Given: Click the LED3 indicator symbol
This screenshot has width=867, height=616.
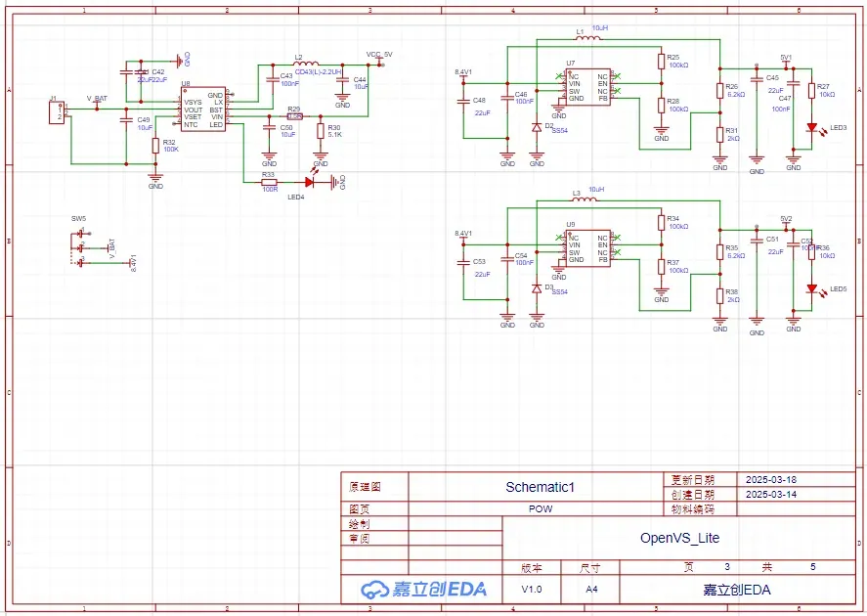Looking at the screenshot, I should click(811, 128).
